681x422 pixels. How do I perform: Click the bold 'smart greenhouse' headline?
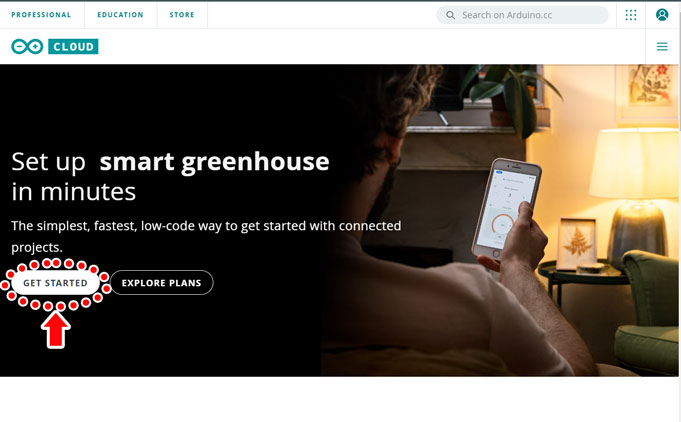click(x=214, y=162)
